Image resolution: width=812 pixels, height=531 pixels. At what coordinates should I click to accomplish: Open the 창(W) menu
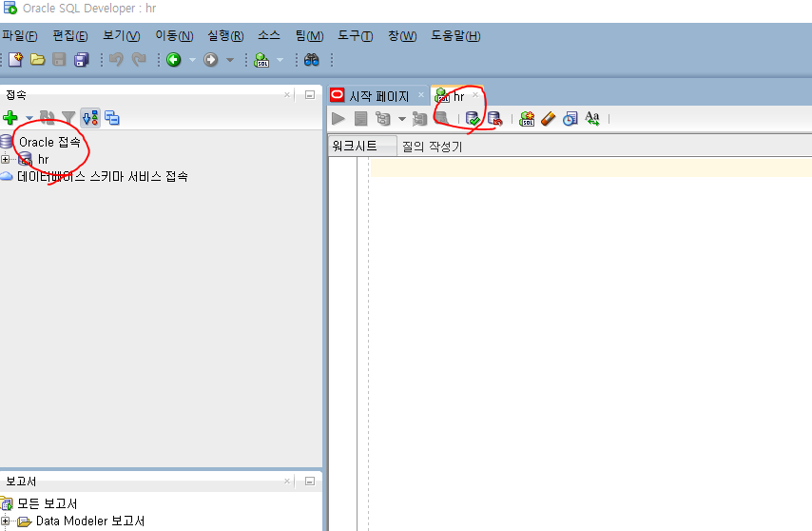(402, 36)
